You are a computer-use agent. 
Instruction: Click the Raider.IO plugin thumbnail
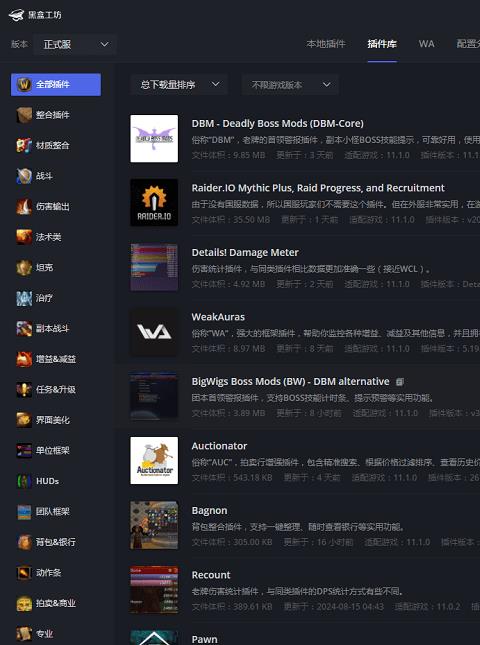click(x=154, y=203)
